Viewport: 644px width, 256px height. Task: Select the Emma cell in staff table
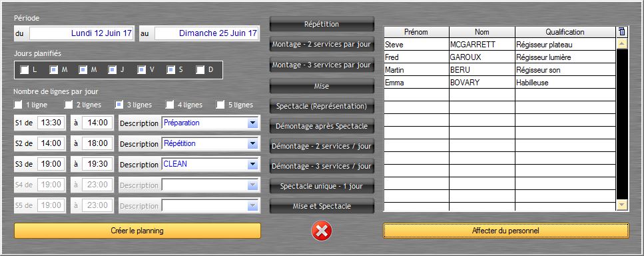416,83
